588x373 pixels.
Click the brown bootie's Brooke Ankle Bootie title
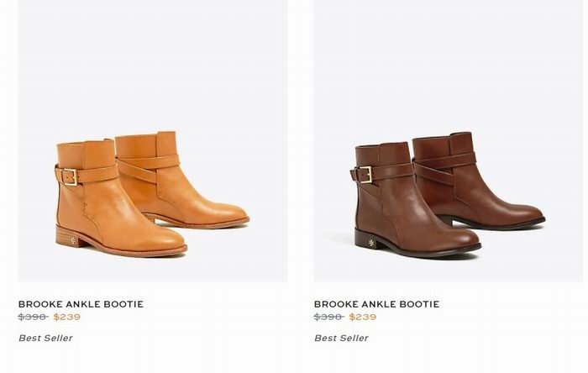point(376,304)
